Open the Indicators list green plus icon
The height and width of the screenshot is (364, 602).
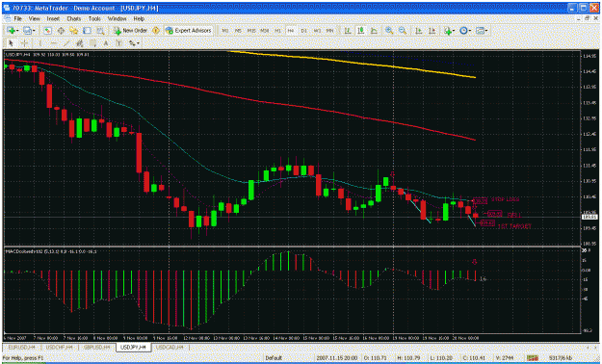tap(447, 31)
